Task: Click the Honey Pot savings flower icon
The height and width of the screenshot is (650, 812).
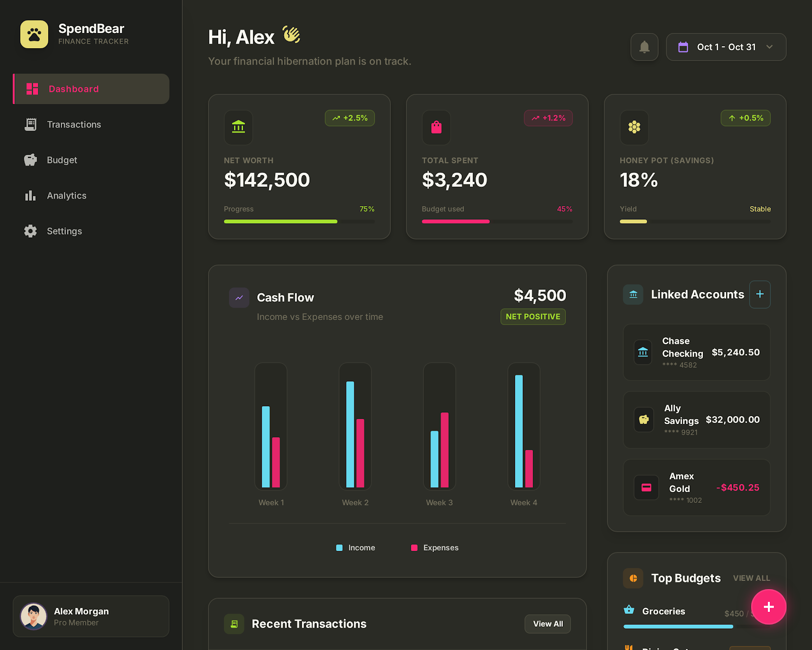Action: (634, 127)
